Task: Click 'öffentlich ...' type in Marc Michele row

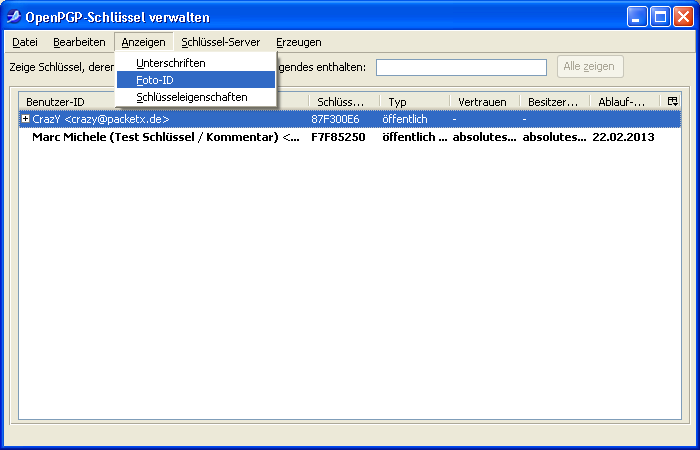Action: pos(415,137)
